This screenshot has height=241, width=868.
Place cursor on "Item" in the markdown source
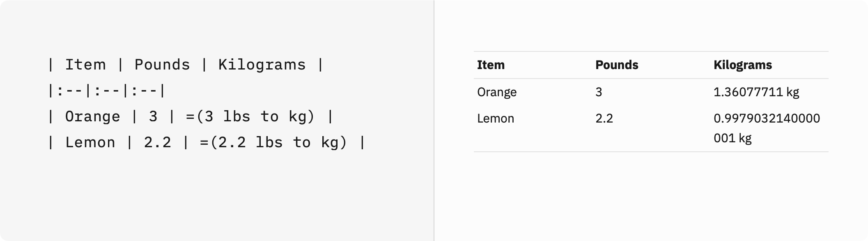(x=85, y=65)
